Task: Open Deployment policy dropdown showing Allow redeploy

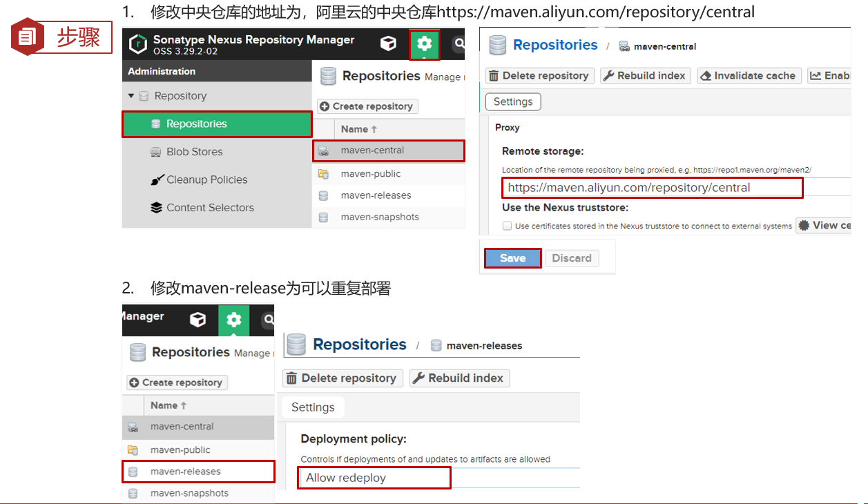Action: point(374,478)
